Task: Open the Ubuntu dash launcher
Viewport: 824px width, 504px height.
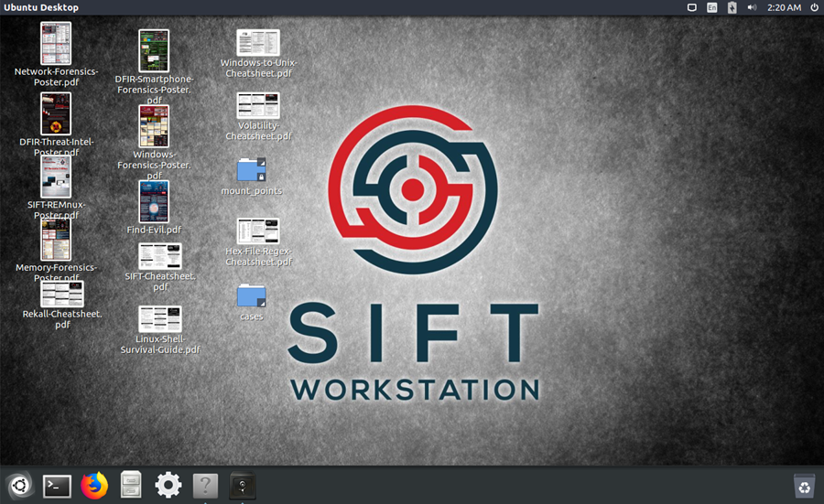Action: coord(19,486)
